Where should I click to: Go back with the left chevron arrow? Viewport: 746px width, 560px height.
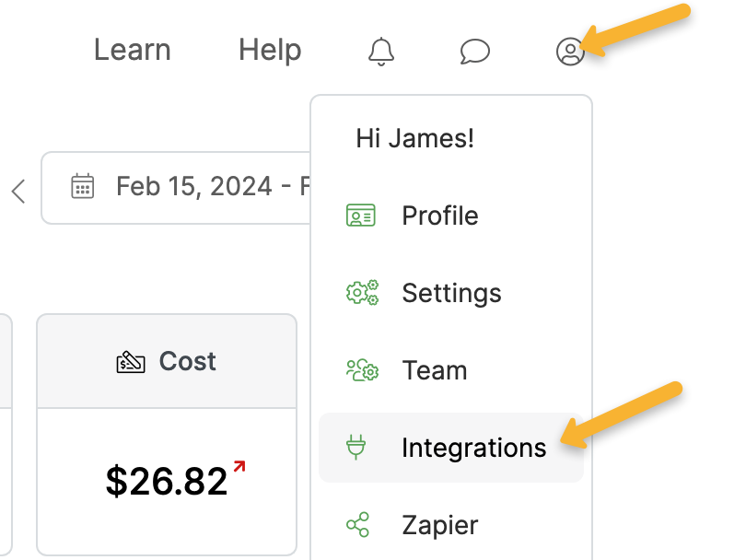[18, 191]
